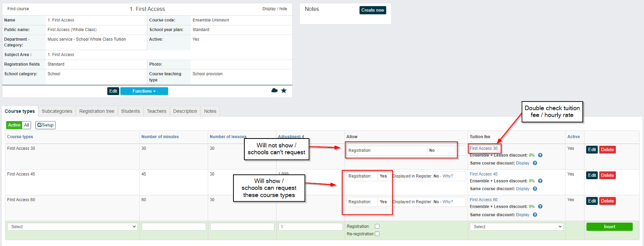Delete the First Access 60 course type
The image size is (644, 246).
[x=607, y=201]
